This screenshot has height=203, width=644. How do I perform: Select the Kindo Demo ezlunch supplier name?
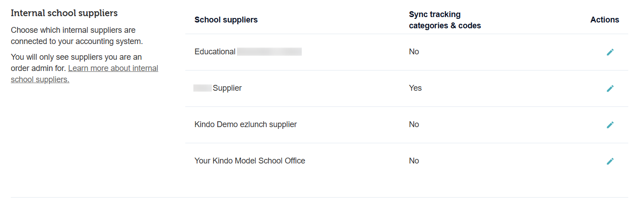click(246, 124)
